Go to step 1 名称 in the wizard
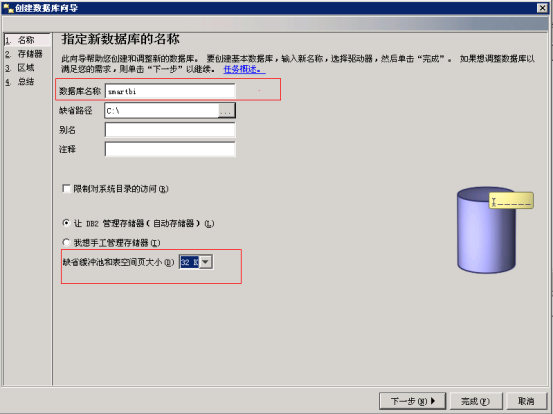Viewport: 553px width, 414px height. pos(27,40)
